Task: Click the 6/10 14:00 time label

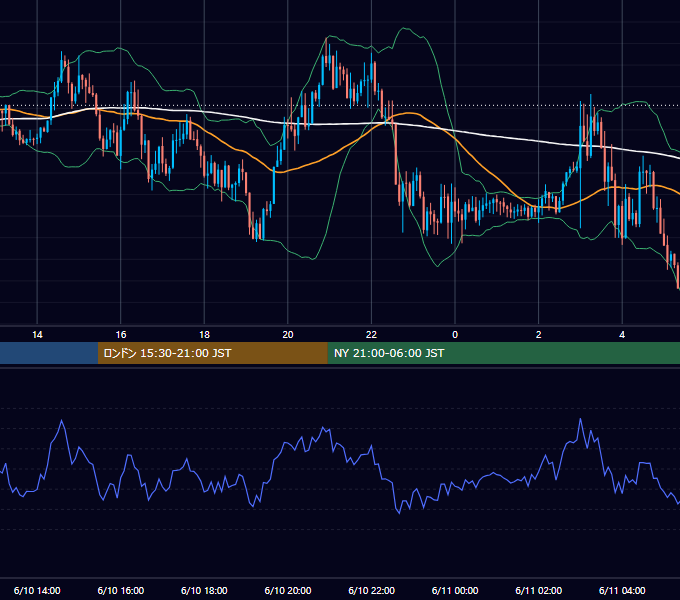Action: [37, 590]
